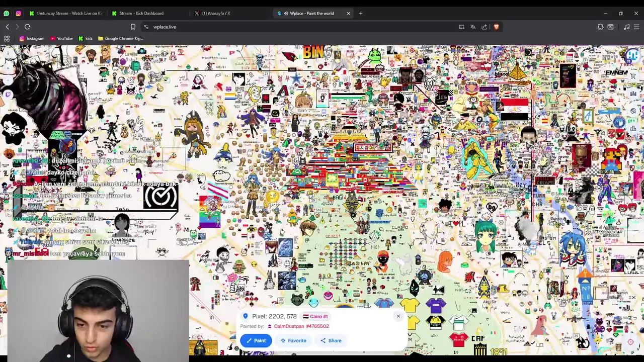Viewport: 644px width, 362px height.
Task: Center map on my location icon
Action: pos(630,342)
